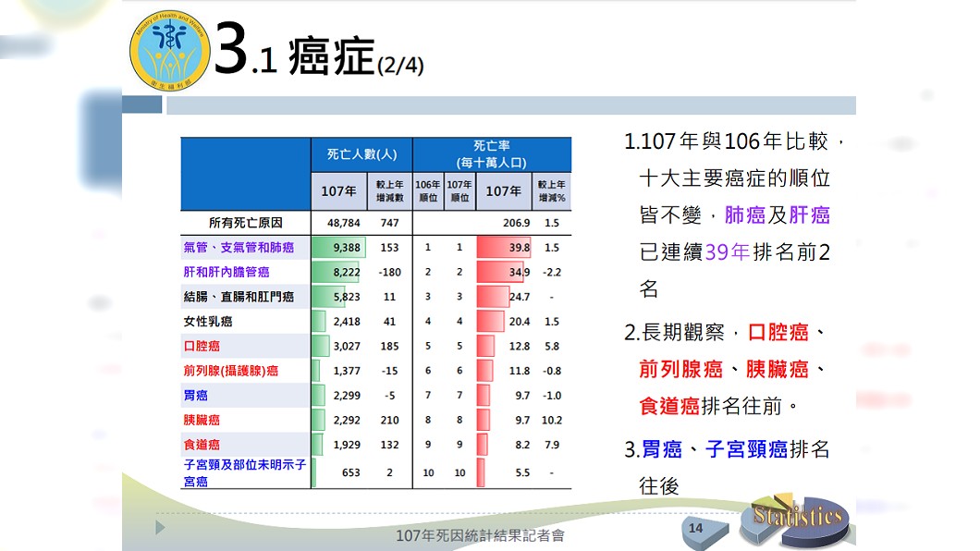Image resolution: width=980 pixels, height=551 pixels.
Task: Select the 10.2 percent change value
Action: (552, 421)
